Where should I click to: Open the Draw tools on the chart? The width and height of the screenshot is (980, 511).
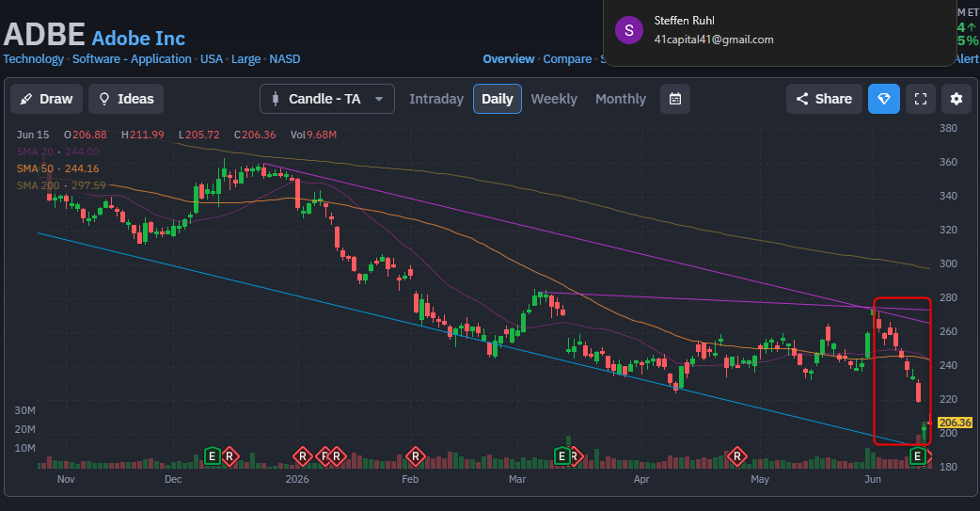[x=46, y=99]
